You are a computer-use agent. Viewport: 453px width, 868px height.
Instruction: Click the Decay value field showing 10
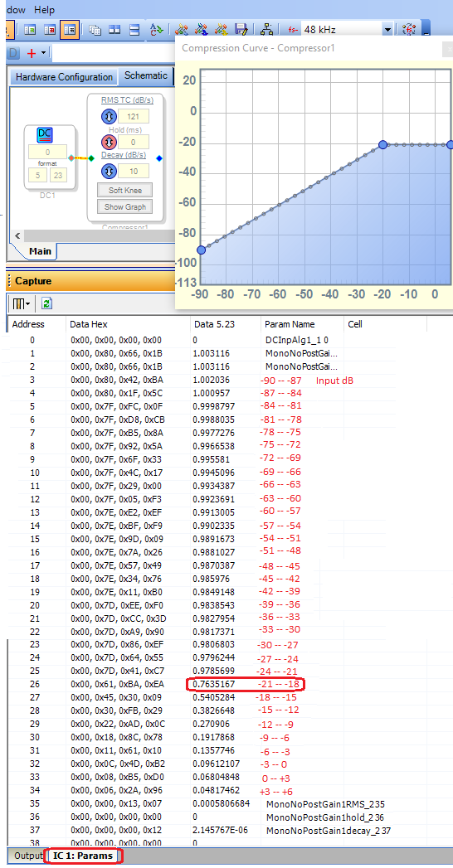coord(134,171)
